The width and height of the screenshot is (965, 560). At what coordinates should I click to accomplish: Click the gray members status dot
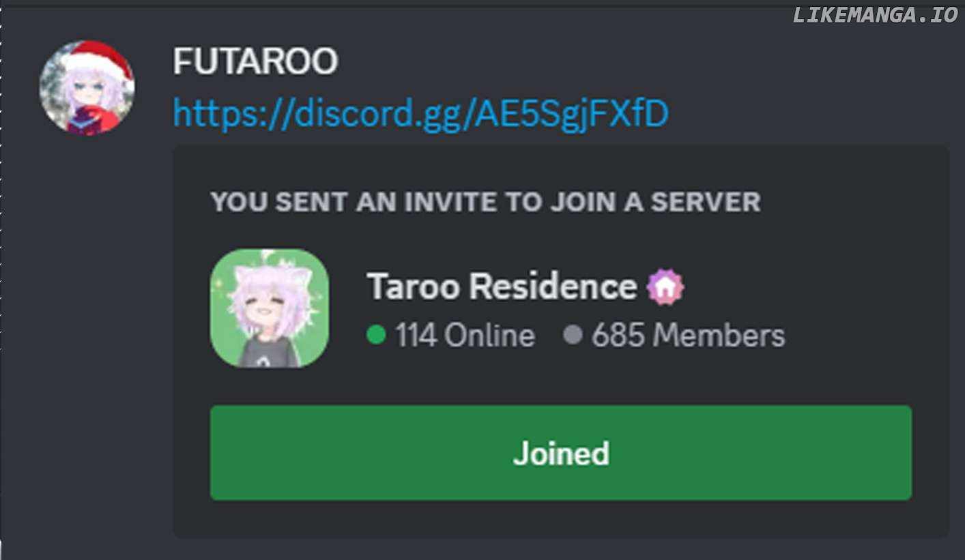click(573, 335)
